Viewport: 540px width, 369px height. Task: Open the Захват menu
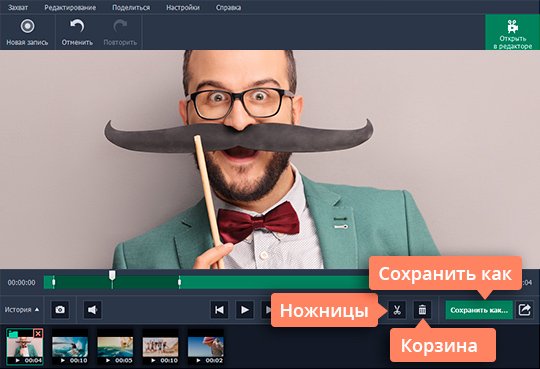(x=18, y=8)
